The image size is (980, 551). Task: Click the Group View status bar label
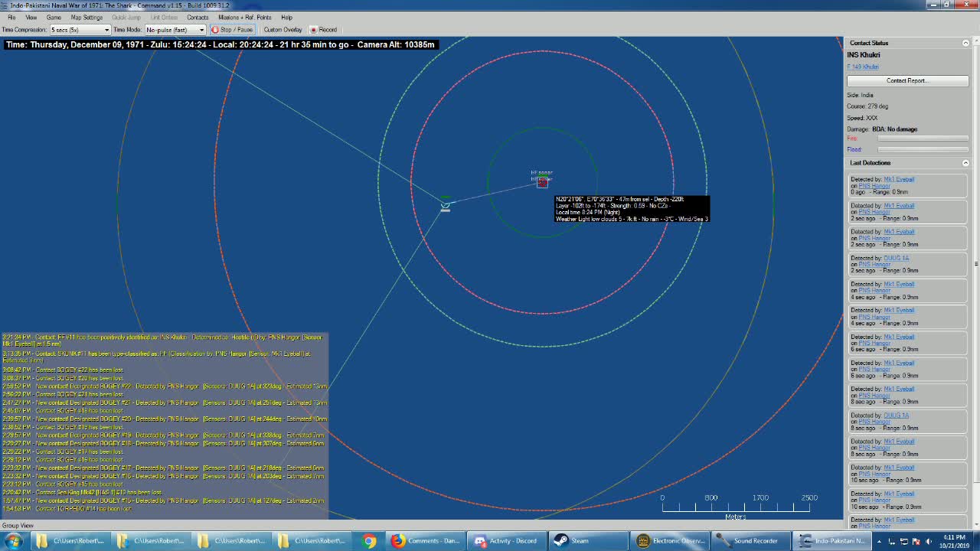point(18,526)
